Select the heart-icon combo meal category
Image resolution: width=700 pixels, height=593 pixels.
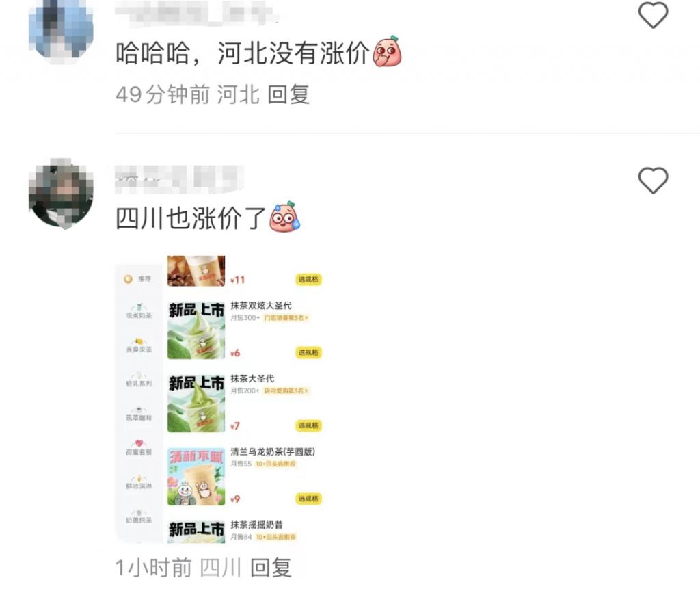coord(139,447)
